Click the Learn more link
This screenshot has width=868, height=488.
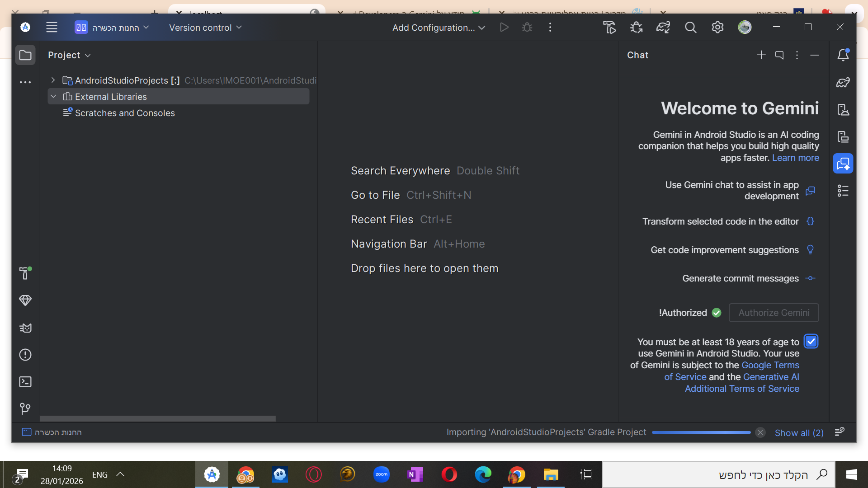(x=795, y=158)
